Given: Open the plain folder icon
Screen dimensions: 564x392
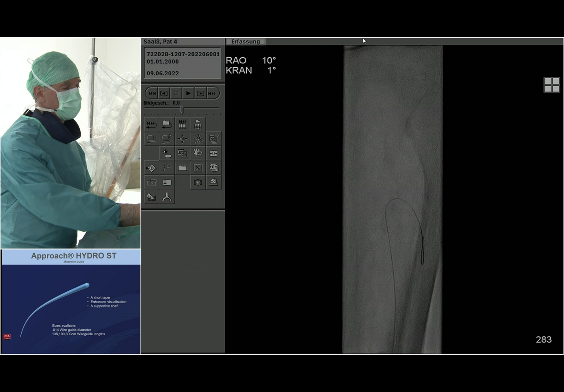Looking at the screenshot, I should [182, 168].
